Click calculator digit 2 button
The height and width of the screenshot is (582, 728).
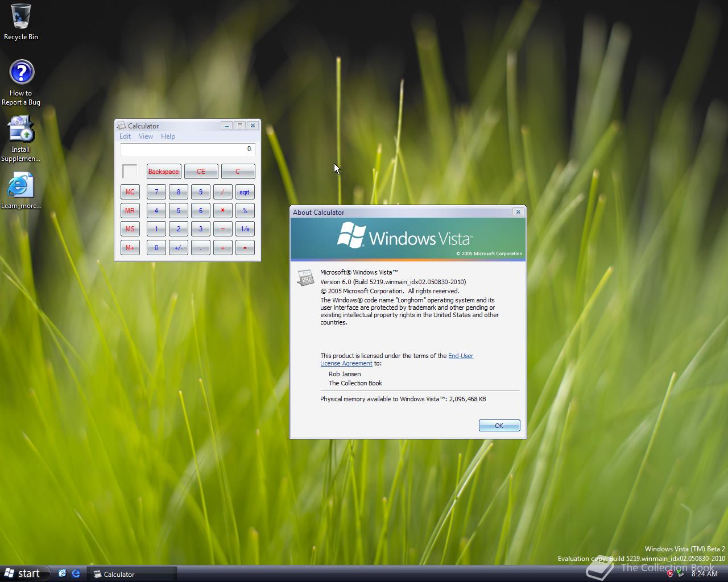pos(179,229)
